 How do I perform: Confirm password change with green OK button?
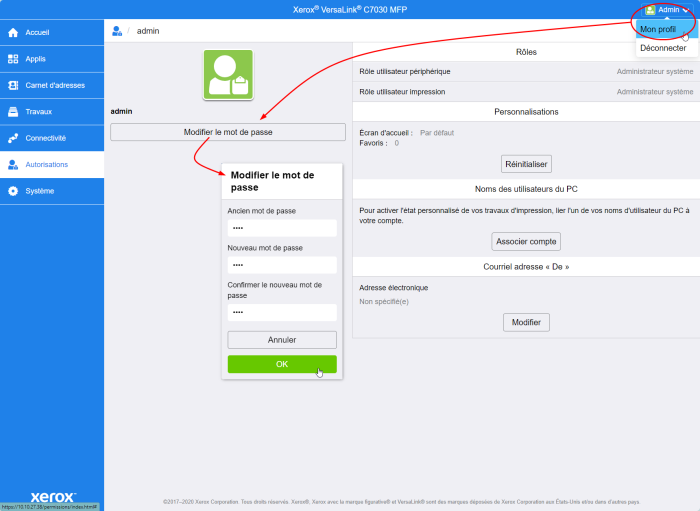[x=282, y=364]
